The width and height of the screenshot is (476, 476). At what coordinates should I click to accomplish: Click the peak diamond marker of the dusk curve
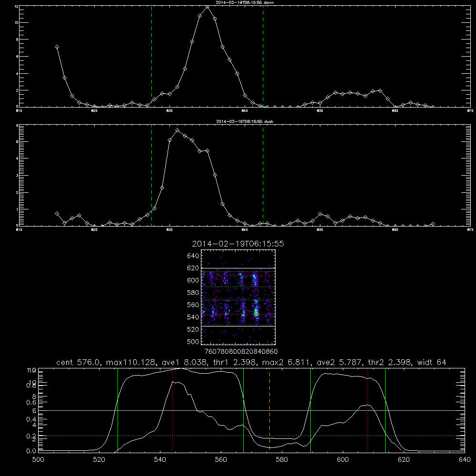coord(177,130)
